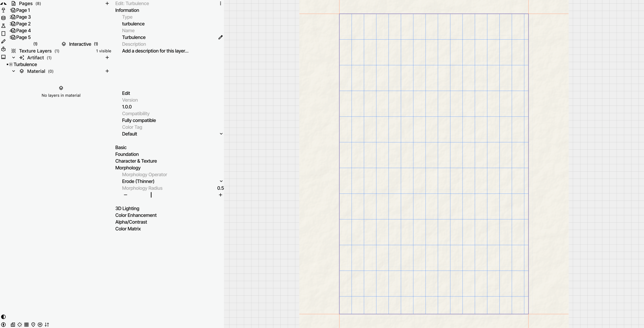
Task: Click the download circle icon at bottom
Action: [x=40, y=325]
